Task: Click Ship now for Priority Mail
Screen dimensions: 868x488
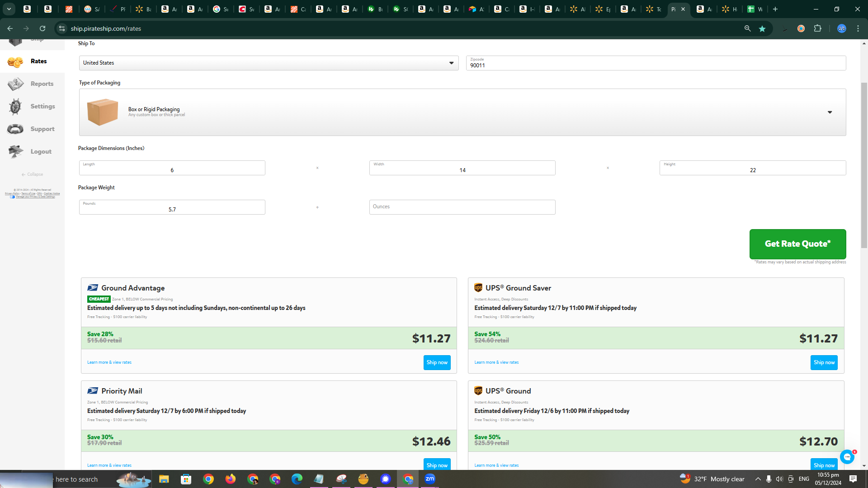Action: [x=437, y=465]
